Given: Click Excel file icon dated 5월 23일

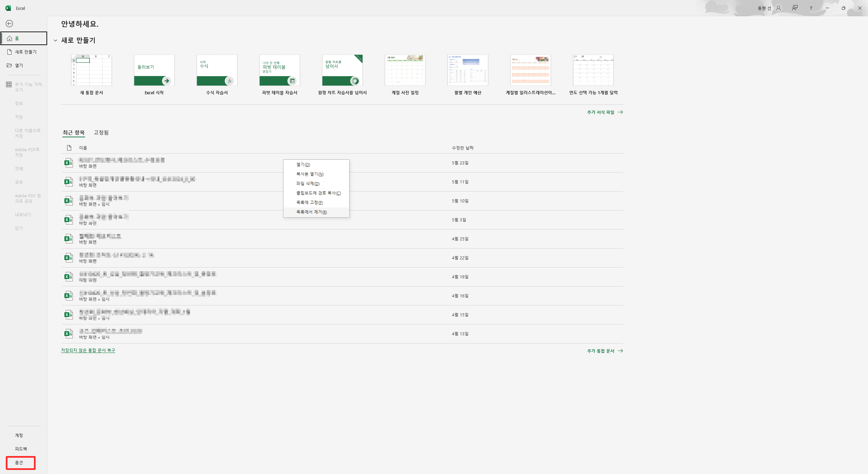Looking at the screenshot, I should coord(68,163).
